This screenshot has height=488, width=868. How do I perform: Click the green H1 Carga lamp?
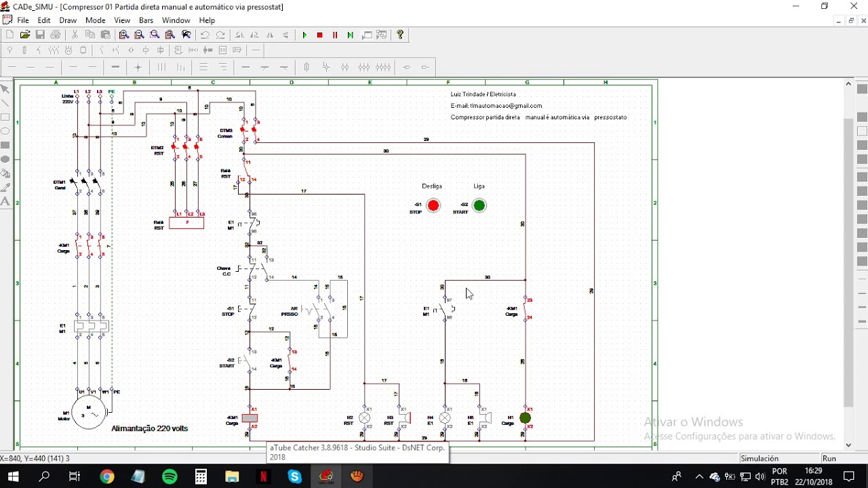pyautogui.click(x=526, y=418)
